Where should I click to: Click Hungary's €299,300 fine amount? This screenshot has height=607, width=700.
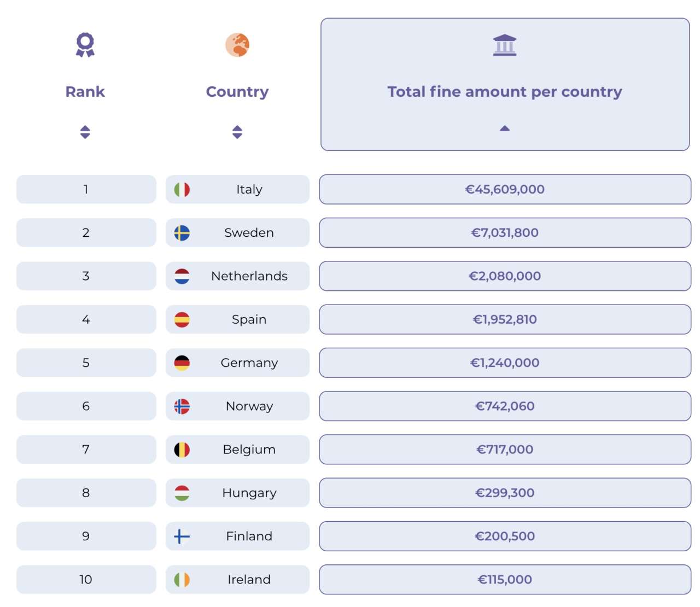[x=505, y=493]
